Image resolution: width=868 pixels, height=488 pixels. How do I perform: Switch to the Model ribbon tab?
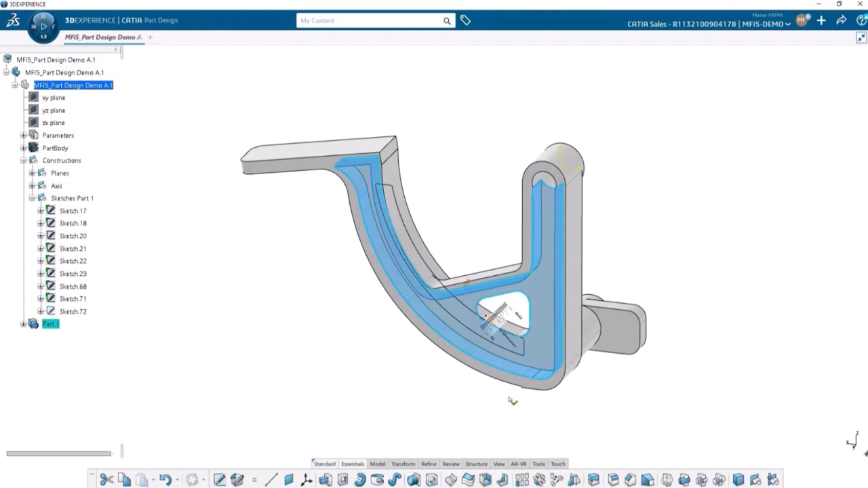click(x=377, y=464)
